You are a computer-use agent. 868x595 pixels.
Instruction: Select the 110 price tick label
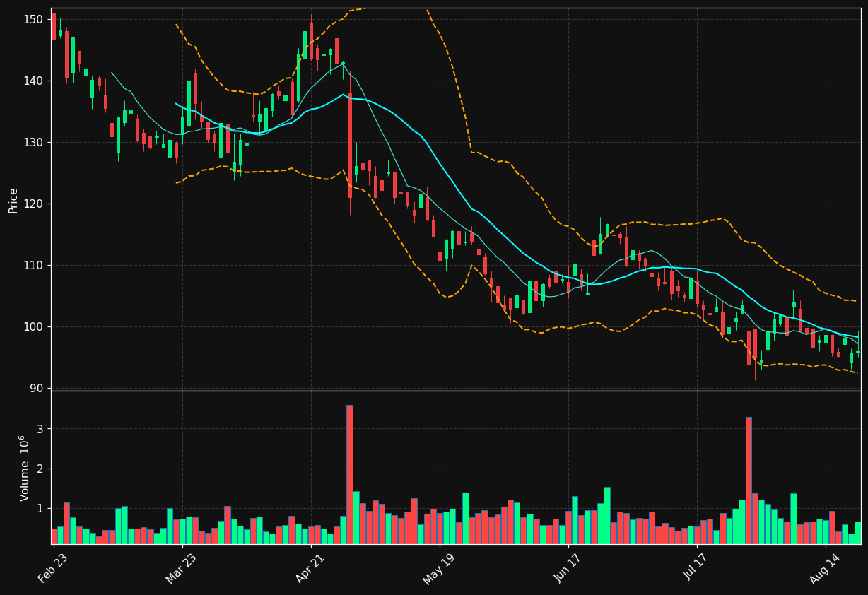[33, 265]
